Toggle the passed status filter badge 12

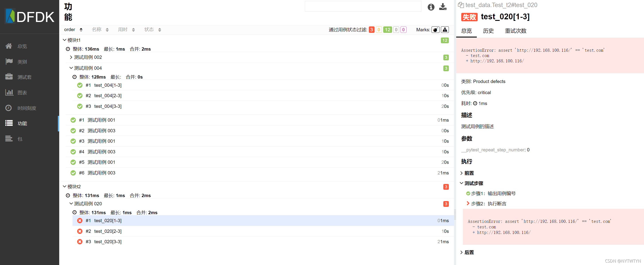click(387, 30)
